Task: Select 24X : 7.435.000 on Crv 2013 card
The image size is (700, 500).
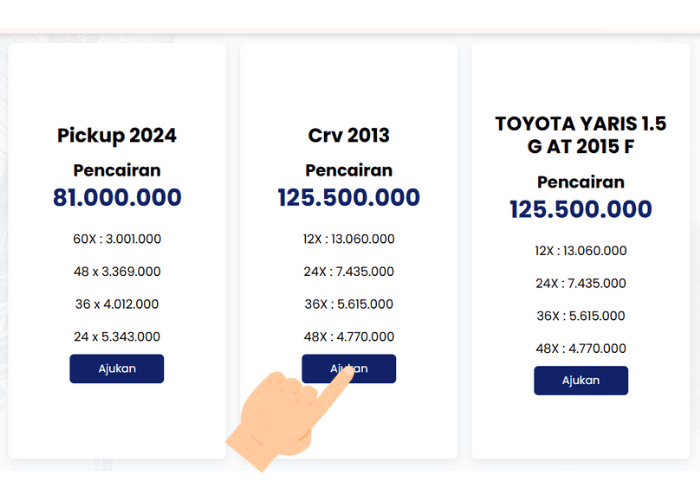Action: click(x=348, y=271)
